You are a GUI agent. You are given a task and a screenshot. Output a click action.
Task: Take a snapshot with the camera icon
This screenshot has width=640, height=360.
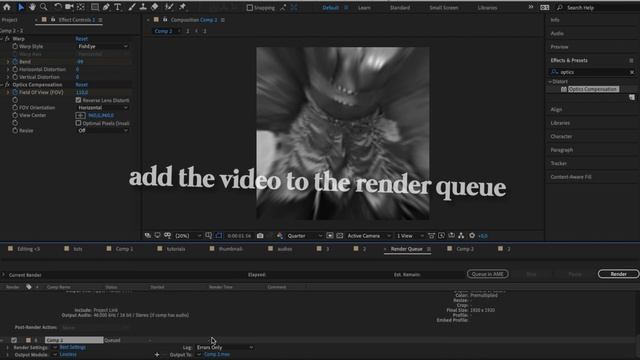click(260, 236)
